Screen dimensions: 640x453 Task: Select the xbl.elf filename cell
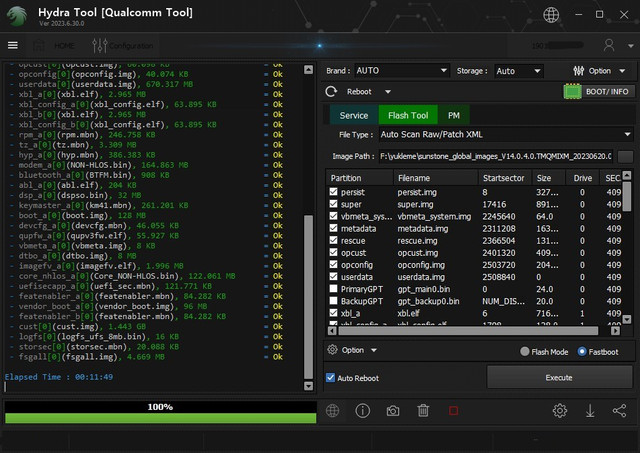click(408, 313)
